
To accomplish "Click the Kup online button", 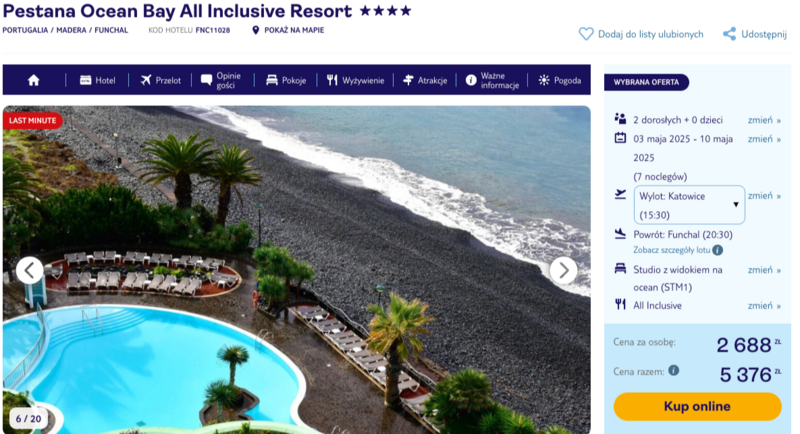I will (697, 406).
